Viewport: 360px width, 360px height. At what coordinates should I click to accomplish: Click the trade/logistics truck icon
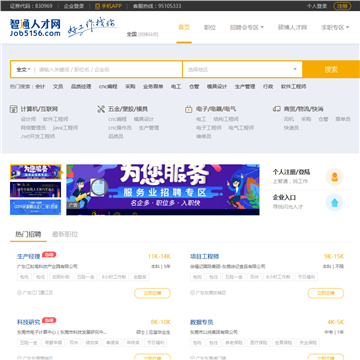coord(276,109)
